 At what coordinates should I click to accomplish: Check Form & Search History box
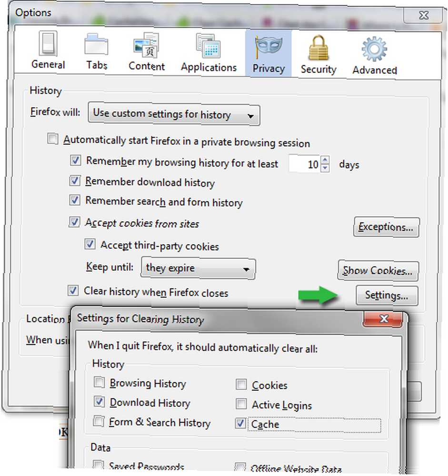pos(99,421)
